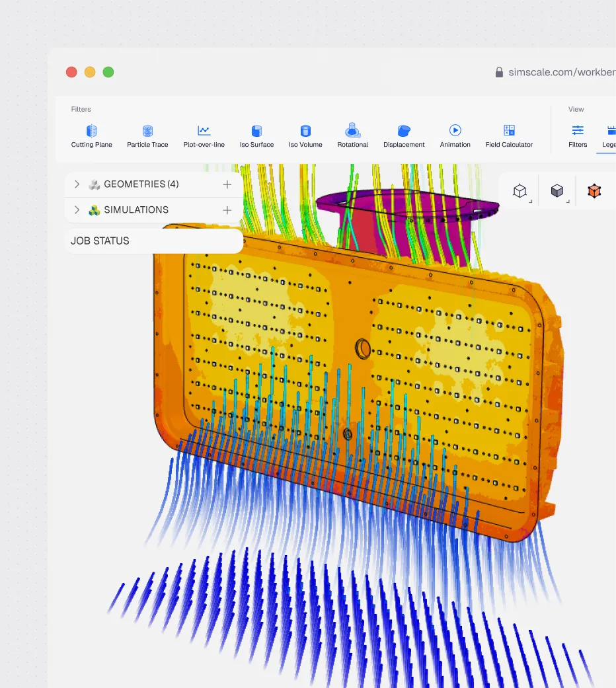
Task: Select the Rotational filter
Action: click(352, 136)
